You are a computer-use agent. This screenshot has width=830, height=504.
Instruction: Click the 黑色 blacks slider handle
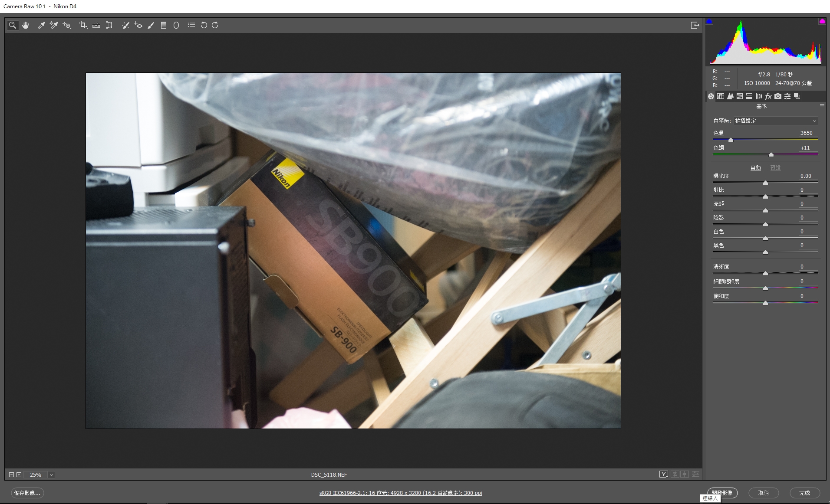(x=765, y=252)
